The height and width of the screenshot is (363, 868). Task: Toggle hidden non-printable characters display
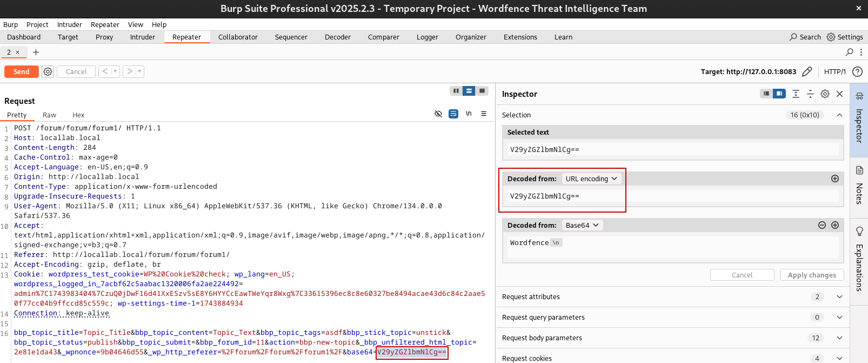(438, 114)
